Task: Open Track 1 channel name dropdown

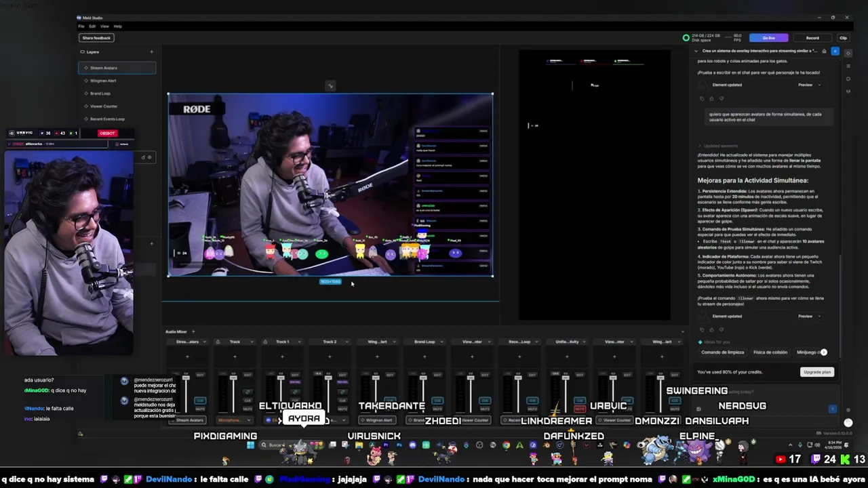Action: click(299, 342)
